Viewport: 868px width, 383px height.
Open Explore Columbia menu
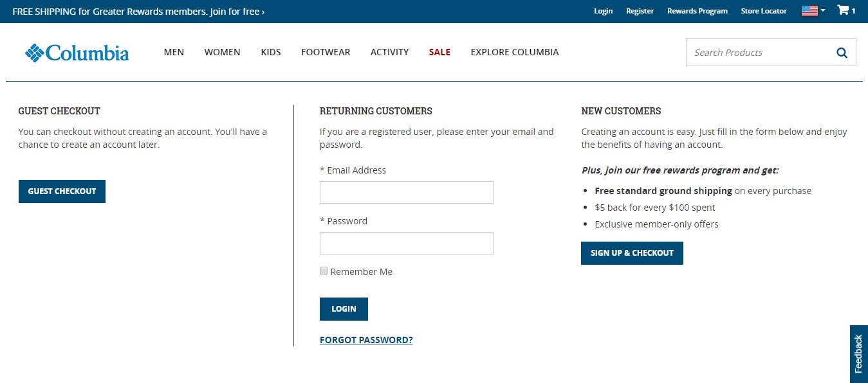515,52
